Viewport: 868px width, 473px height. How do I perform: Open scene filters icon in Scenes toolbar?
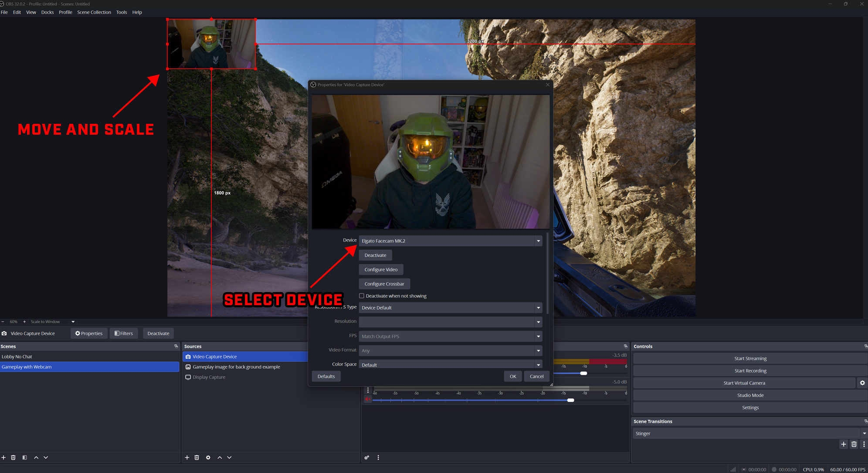(x=24, y=457)
